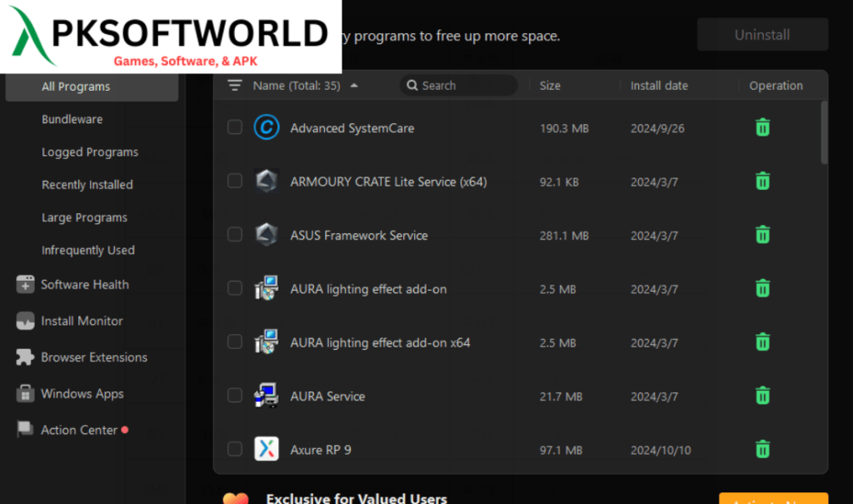Image resolution: width=853 pixels, height=504 pixels.
Task: Switch to the Bundleware category
Action: point(72,119)
